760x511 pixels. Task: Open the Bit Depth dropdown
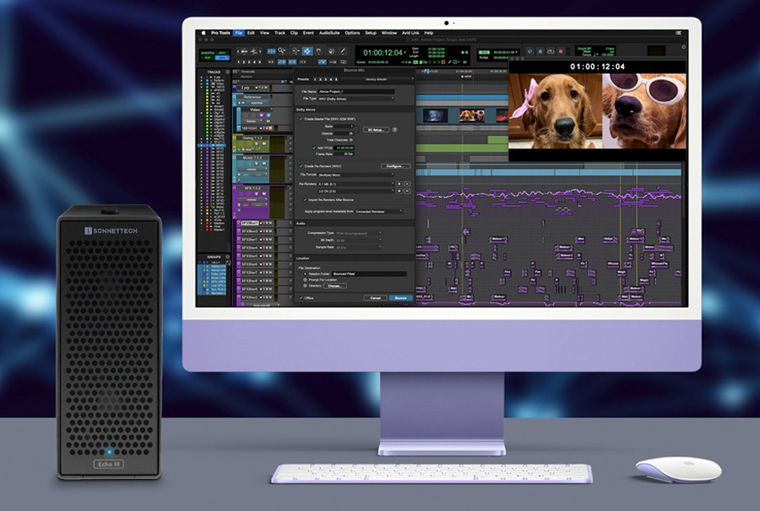tap(359, 240)
